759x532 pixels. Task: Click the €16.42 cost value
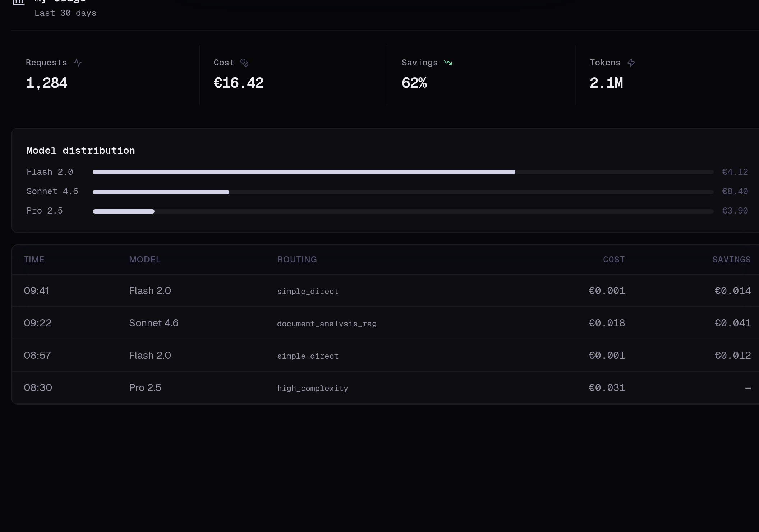(x=239, y=83)
